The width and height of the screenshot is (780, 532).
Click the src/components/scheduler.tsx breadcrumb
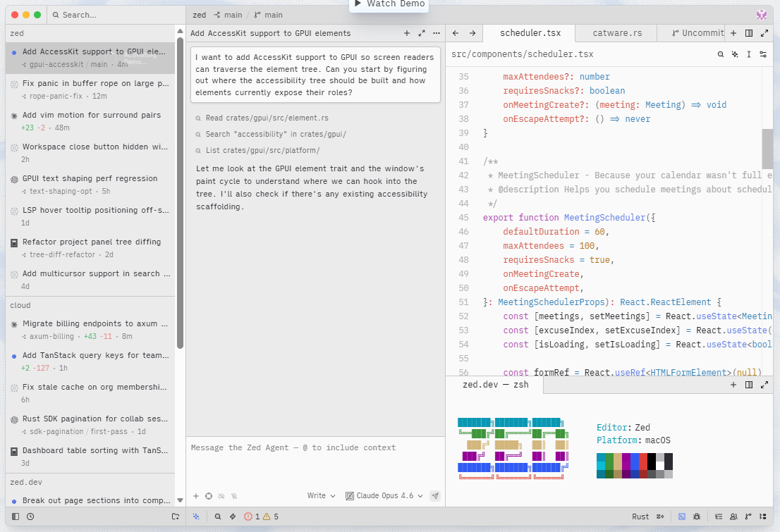click(x=523, y=54)
